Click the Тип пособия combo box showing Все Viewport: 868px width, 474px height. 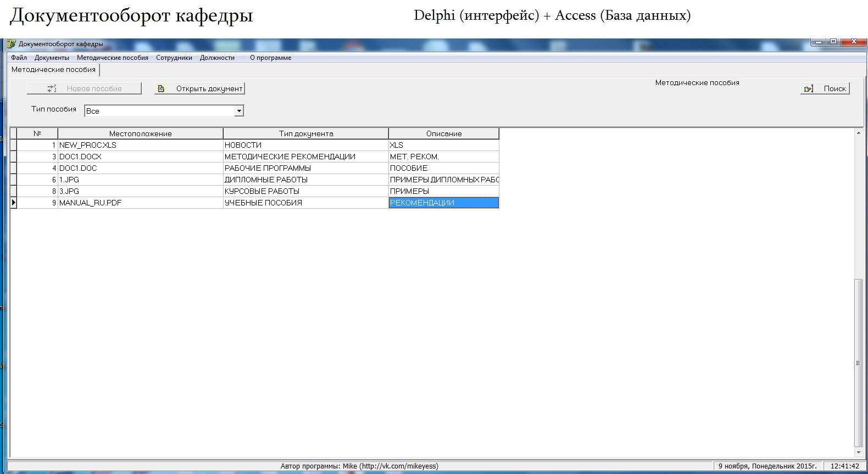pos(164,111)
